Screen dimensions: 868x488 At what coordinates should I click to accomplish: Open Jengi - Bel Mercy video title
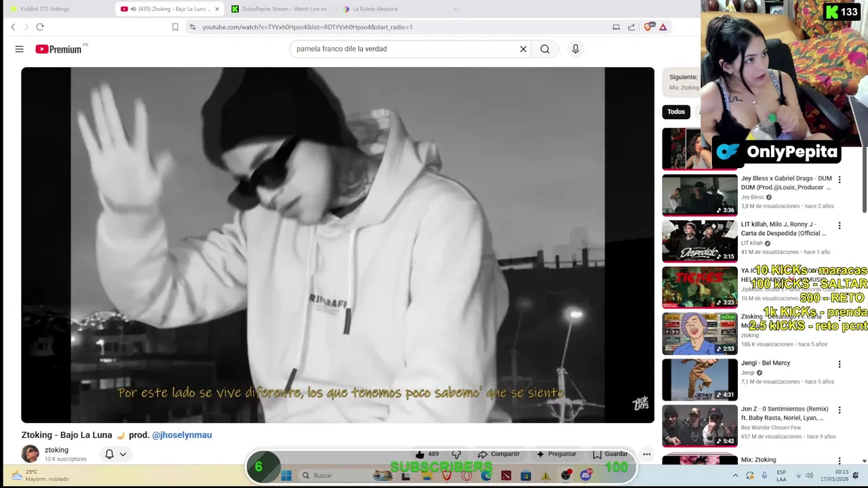765,363
